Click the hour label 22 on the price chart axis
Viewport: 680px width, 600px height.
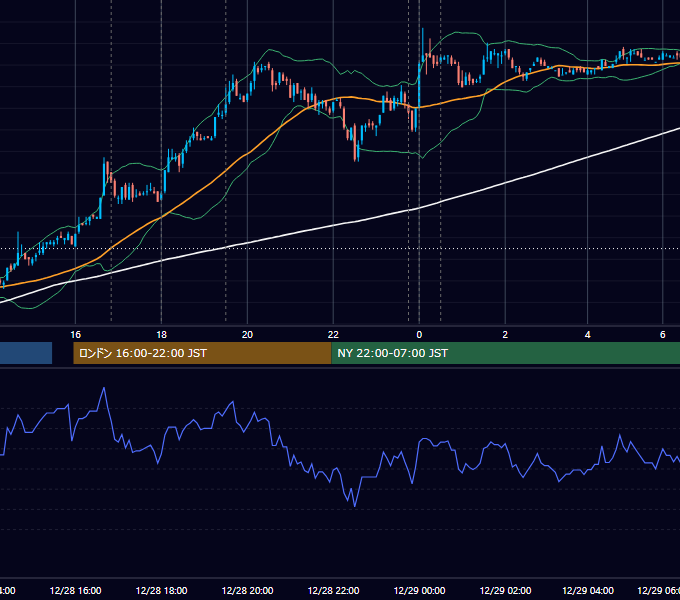tap(333, 334)
